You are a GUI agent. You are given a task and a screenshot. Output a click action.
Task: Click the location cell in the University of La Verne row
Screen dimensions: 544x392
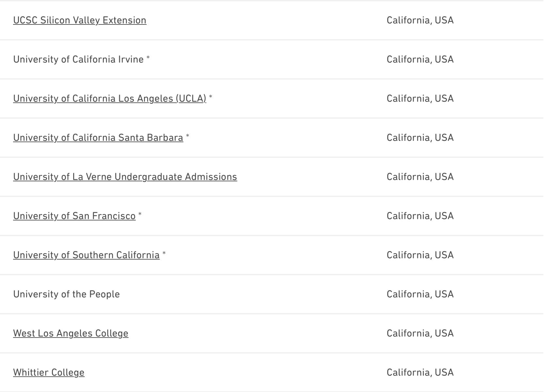(420, 177)
